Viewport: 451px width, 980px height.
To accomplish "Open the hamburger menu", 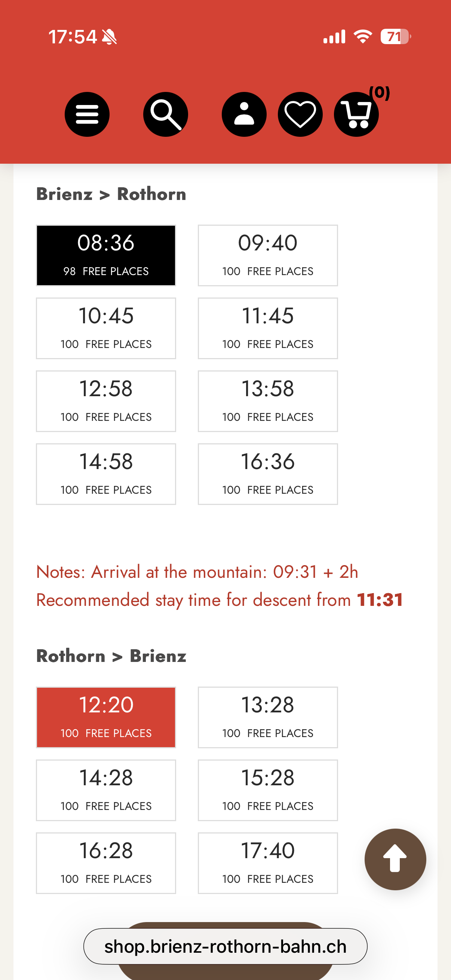I will [x=87, y=114].
